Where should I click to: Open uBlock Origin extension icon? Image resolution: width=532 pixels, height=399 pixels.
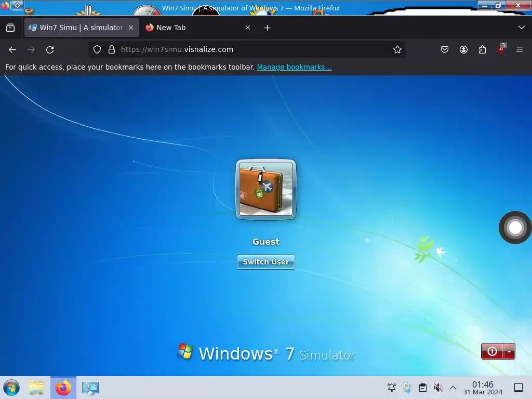click(501, 49)
